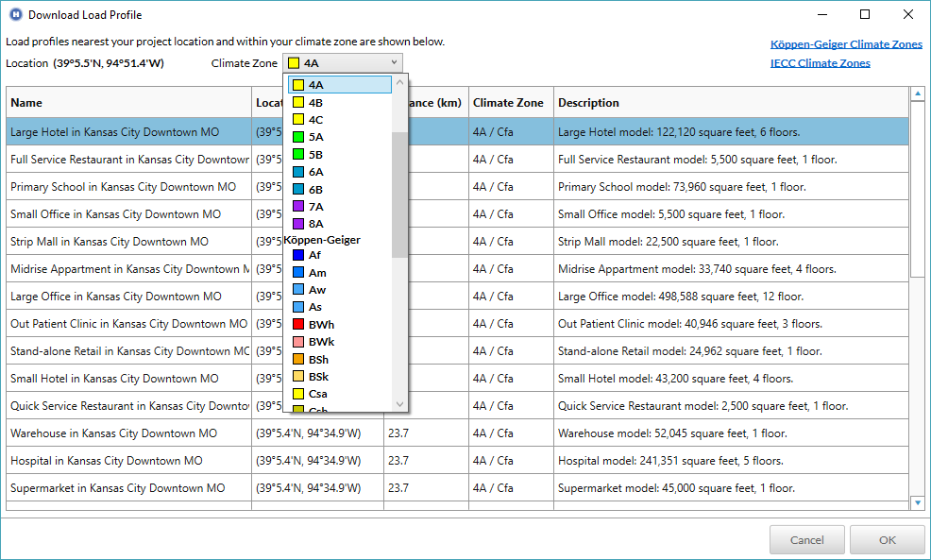
Task: Click the dropdown list's up scroll arrow
Action: (x=400, y=83)
